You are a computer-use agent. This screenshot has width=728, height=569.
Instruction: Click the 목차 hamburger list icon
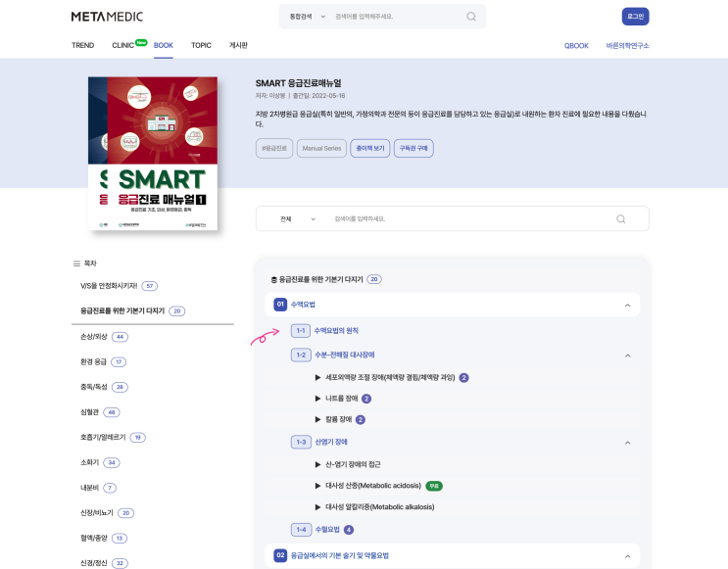76,263
